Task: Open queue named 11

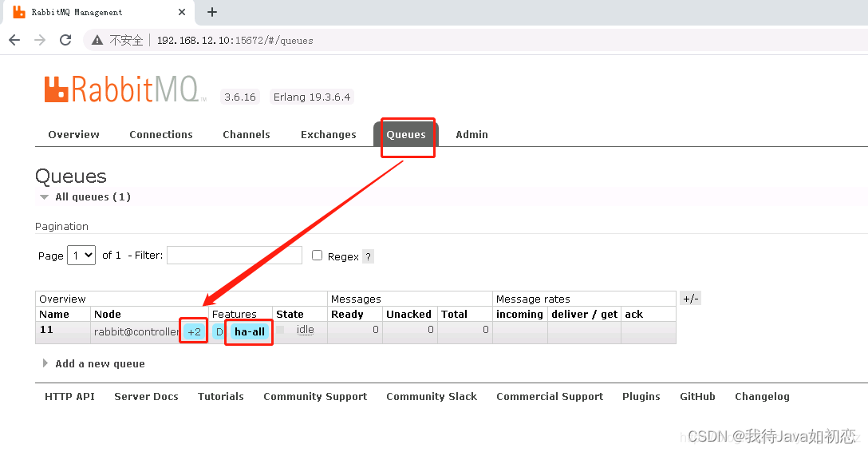Action: click(x=46, y=330)
